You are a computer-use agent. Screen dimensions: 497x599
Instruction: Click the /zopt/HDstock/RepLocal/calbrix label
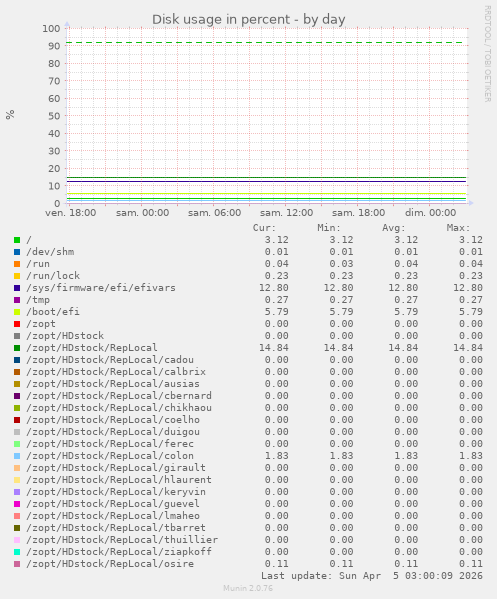[x=116, y=372]
